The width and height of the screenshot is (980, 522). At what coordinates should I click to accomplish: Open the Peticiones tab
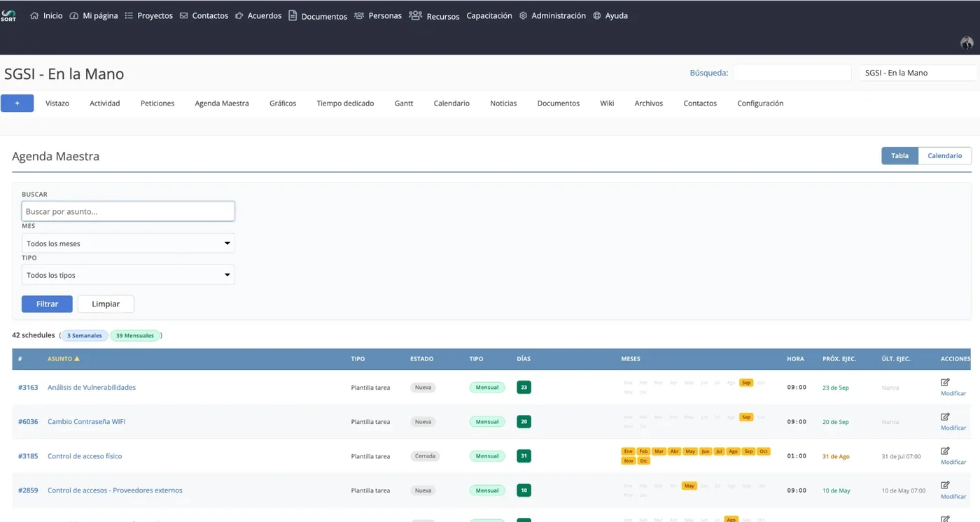pos(157,103)
